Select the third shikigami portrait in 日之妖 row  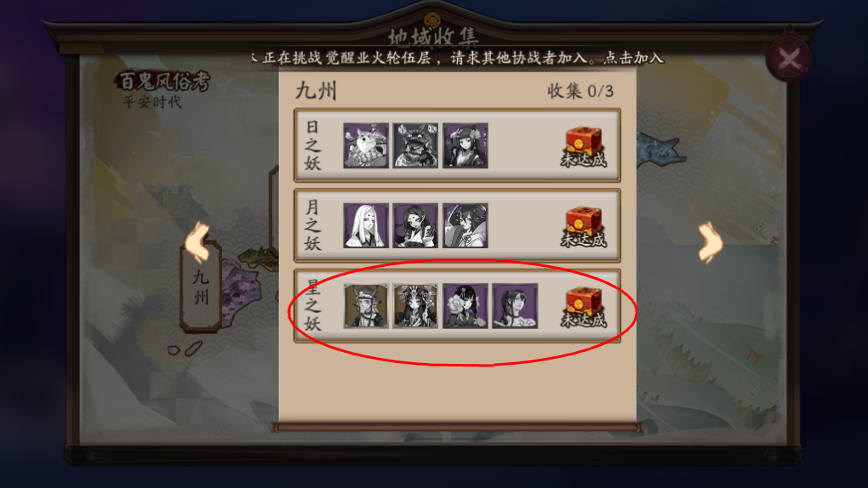click(465, 145)
